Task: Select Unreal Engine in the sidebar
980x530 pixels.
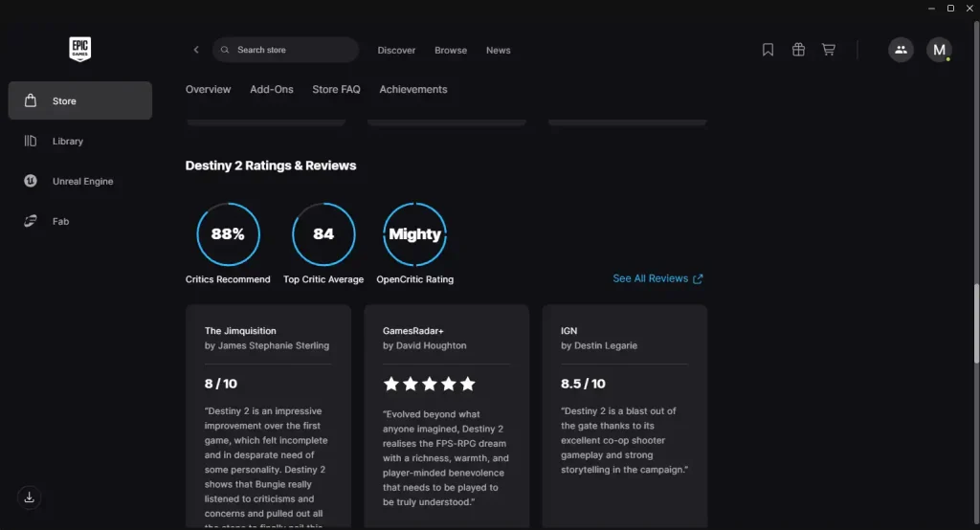Action: [80, 181]
